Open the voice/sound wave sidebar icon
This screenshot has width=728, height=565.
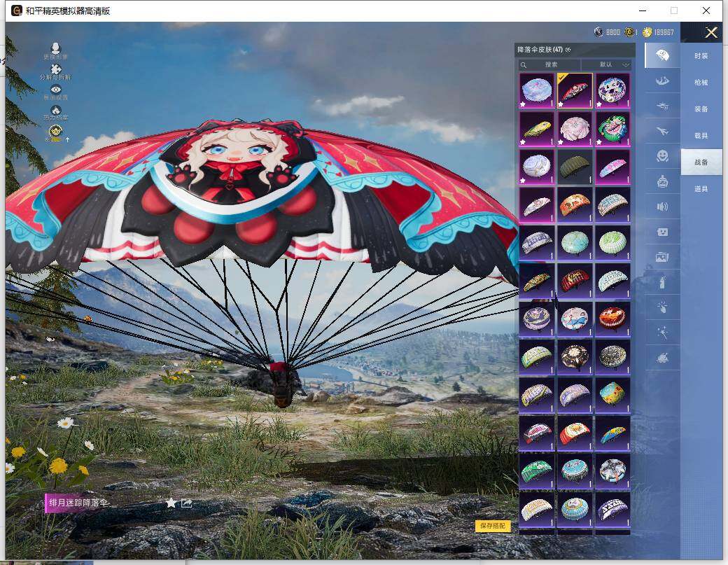662,207
